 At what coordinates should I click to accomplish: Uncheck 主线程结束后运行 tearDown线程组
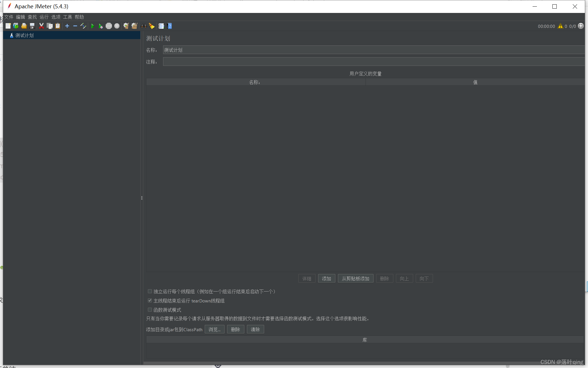[150, 301]
